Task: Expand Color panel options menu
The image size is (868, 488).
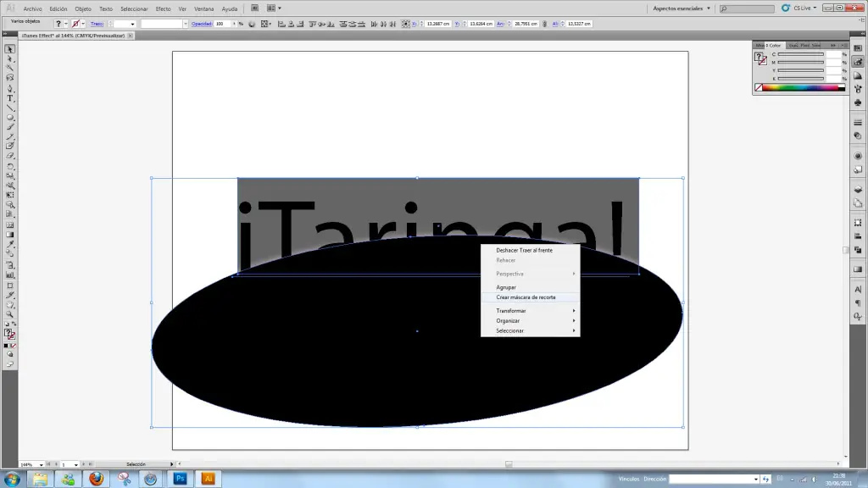Action: [x=843, y=46]
